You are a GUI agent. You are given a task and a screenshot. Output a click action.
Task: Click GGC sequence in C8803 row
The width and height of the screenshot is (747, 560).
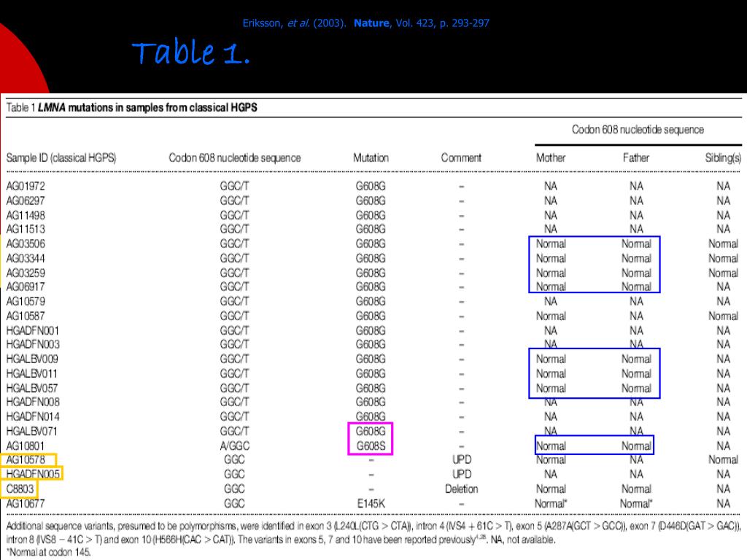[234, 489]
